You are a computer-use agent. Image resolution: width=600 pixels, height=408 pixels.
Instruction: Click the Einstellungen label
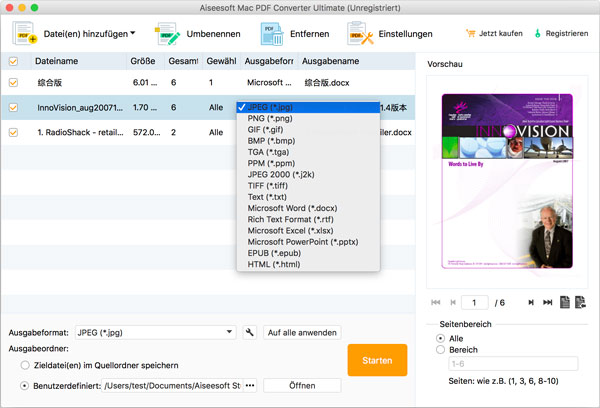pos(405,34)
